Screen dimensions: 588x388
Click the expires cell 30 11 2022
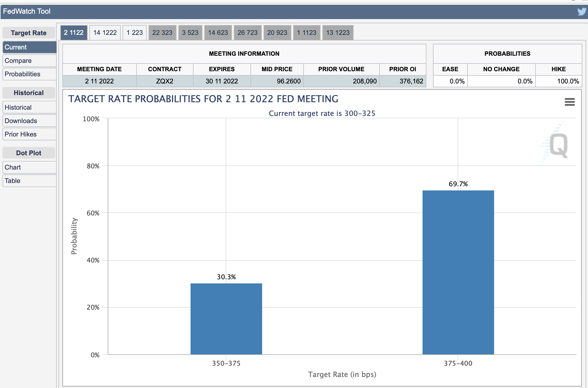tap(222, 81)
